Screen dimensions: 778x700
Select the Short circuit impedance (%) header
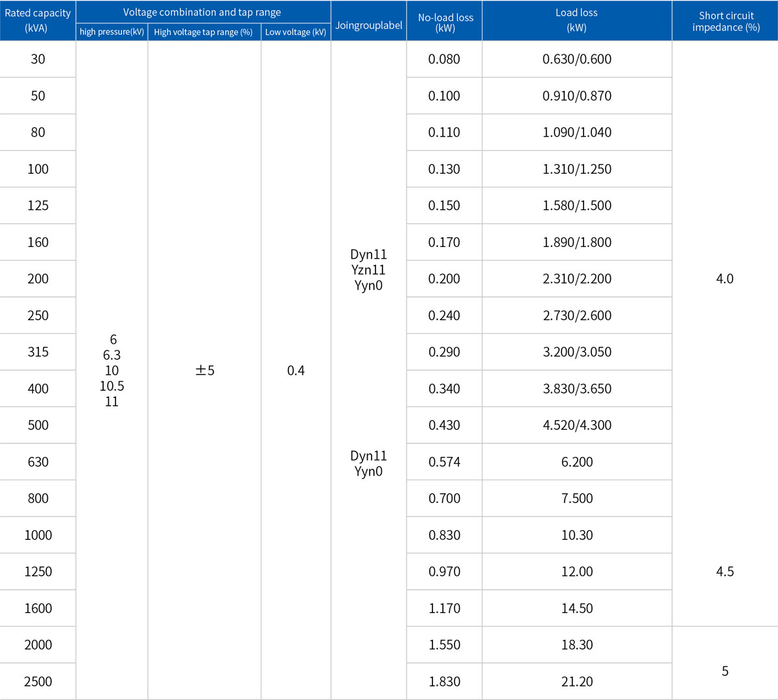(725, 21)
